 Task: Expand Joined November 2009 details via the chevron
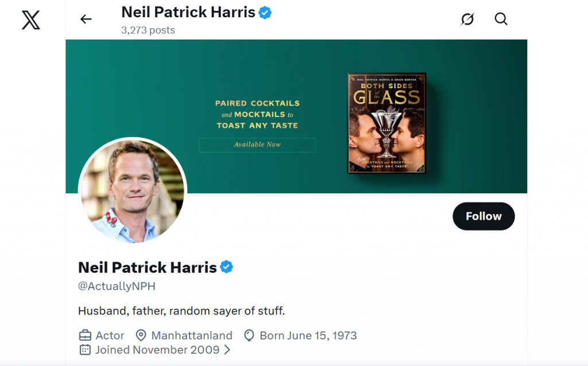point(227,350)
